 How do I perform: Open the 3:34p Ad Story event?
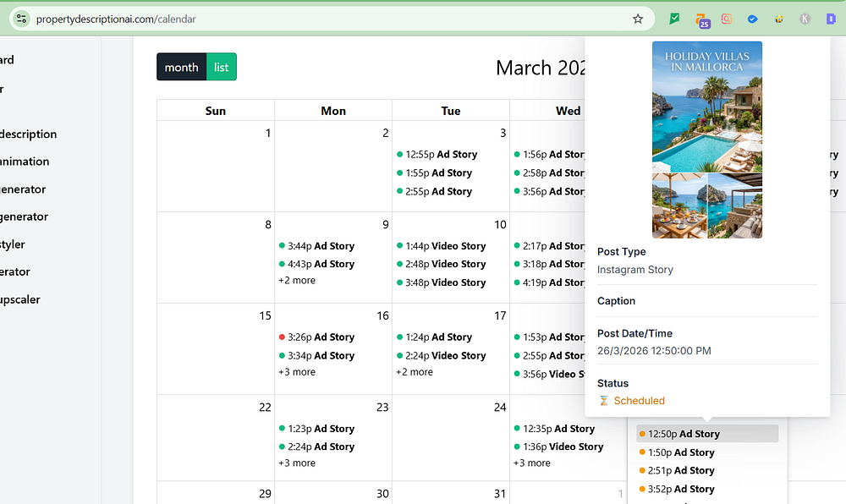tap(316, 355)
